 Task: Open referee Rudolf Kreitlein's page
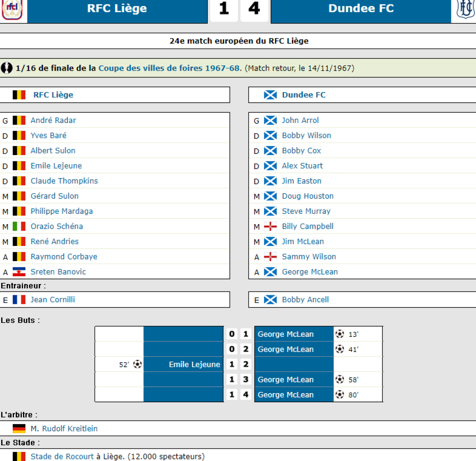point(70,428)
